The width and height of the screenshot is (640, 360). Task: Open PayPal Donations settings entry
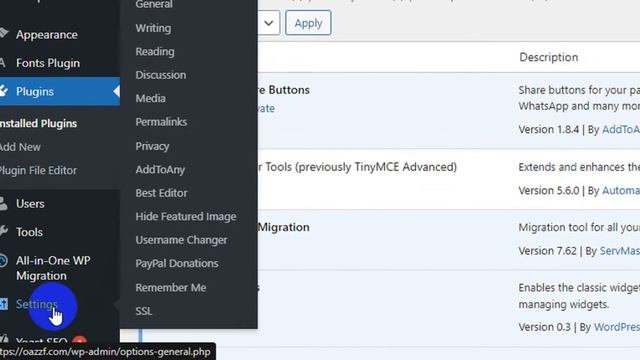177,264
